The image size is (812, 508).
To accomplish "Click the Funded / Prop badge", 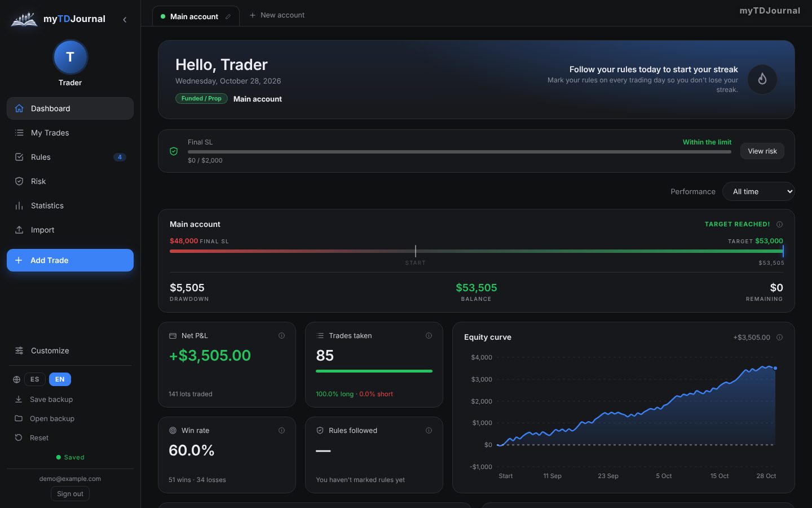I will click(x=201, y=98).
